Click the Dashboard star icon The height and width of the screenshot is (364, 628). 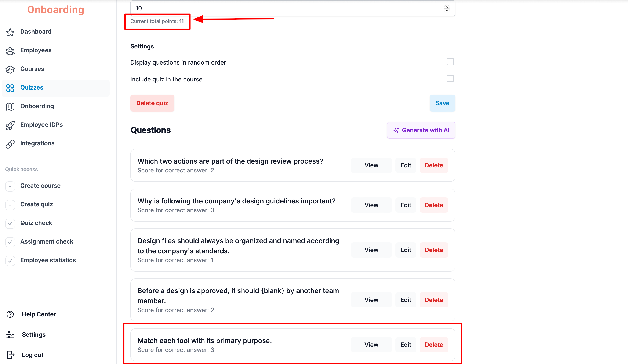click(10, 32)
